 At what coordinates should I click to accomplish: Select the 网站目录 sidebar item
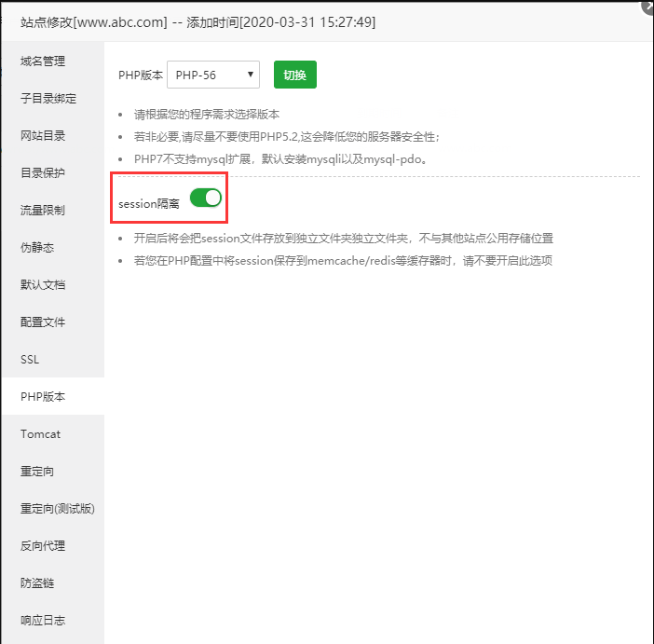(44, 136)
